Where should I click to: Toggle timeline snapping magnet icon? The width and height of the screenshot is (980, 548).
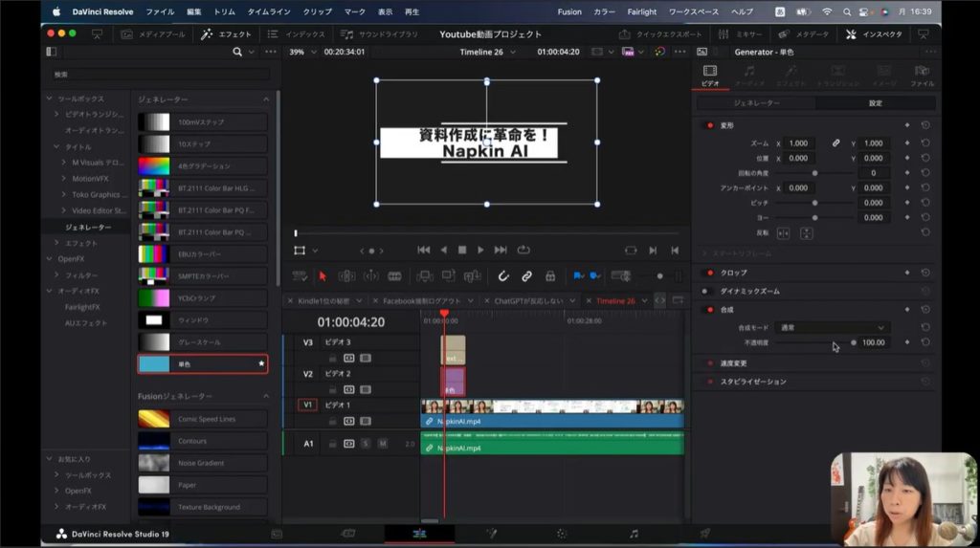click(503, 276)
